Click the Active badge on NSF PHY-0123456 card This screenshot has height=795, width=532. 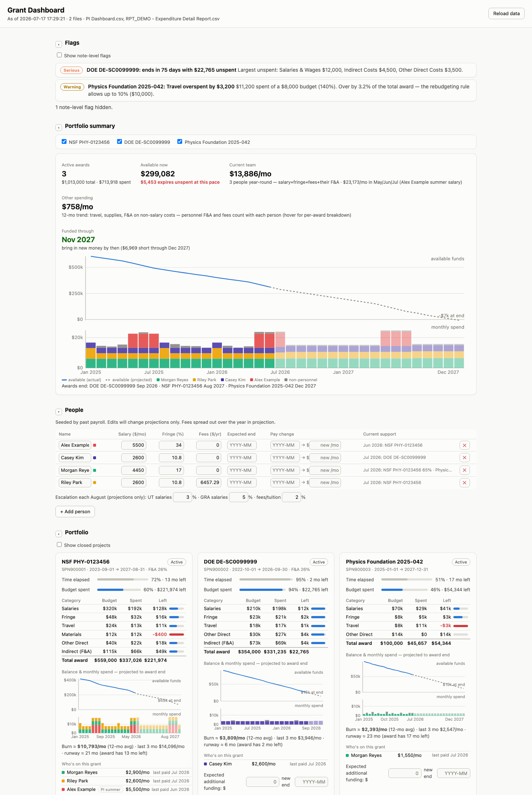pos(177,562)
